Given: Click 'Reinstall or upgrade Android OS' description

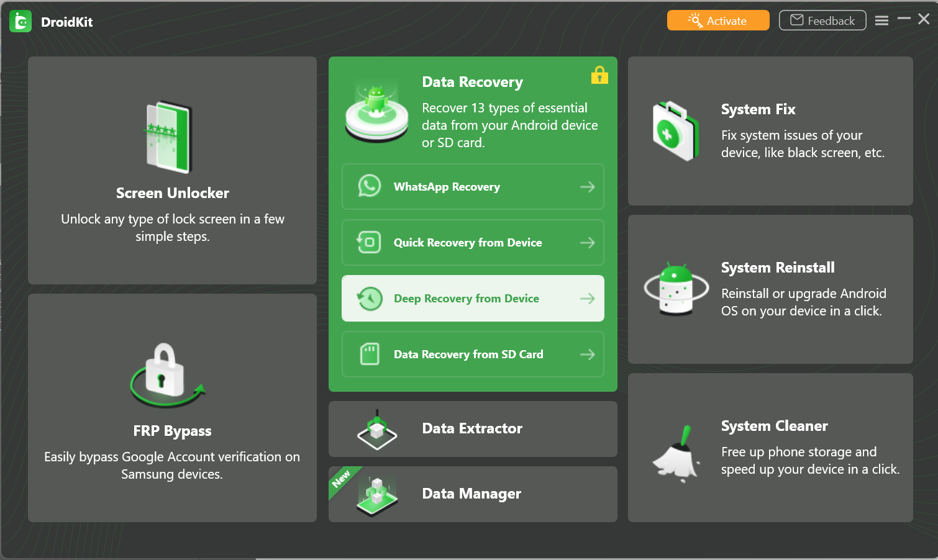Looking at the screenshot, I should 804,302.
